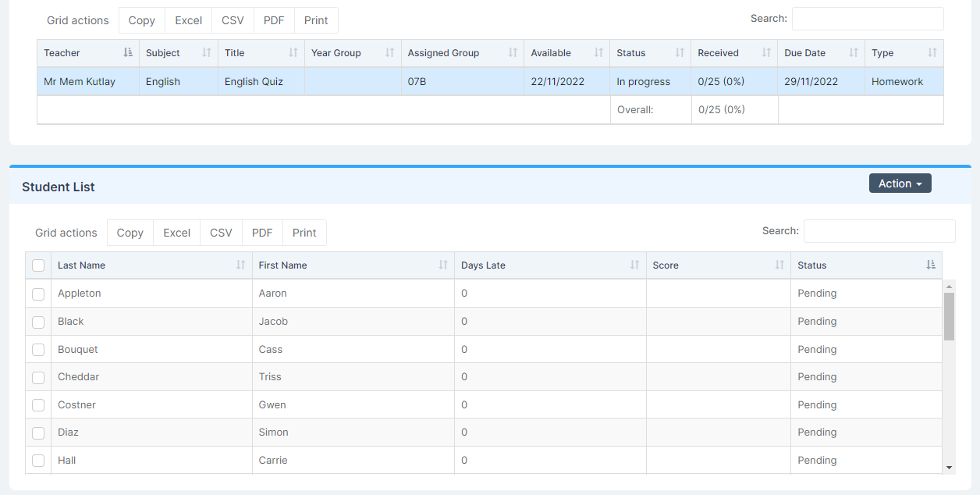This screenshot has width=980, height=495.
Task: Click the Student List search field
Action: 879,231
